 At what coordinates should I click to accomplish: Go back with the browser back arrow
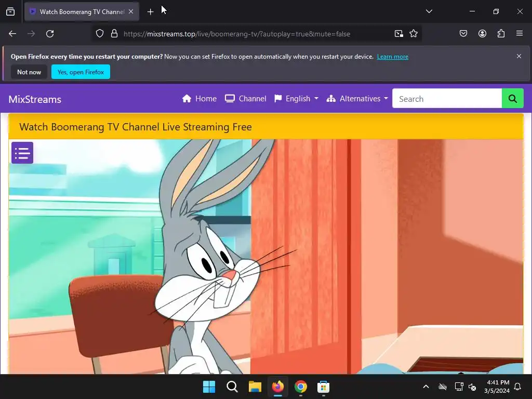click(12, 34)
